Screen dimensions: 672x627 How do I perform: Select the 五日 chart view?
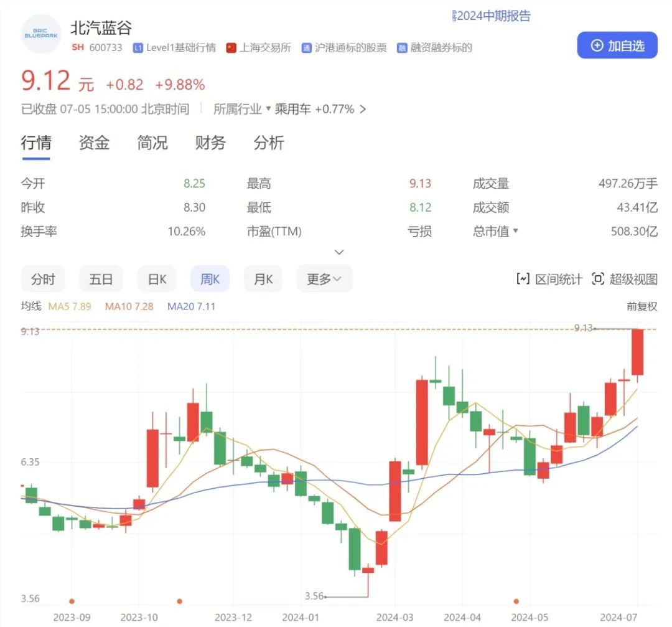tap(101, 279)
